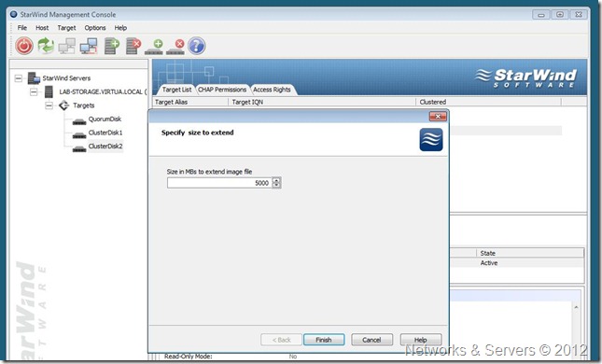Open the Options menu

click(95, 28)
